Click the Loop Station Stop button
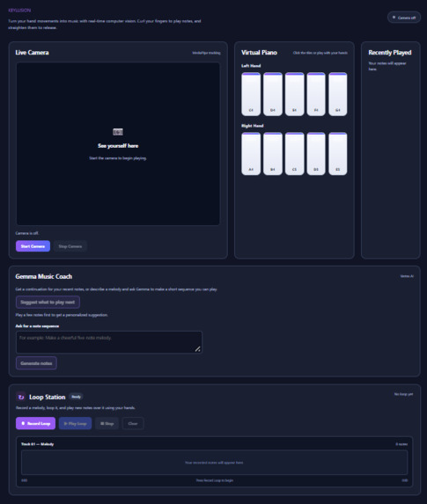Viewport: 427px width, 504px height. point(107,423)
